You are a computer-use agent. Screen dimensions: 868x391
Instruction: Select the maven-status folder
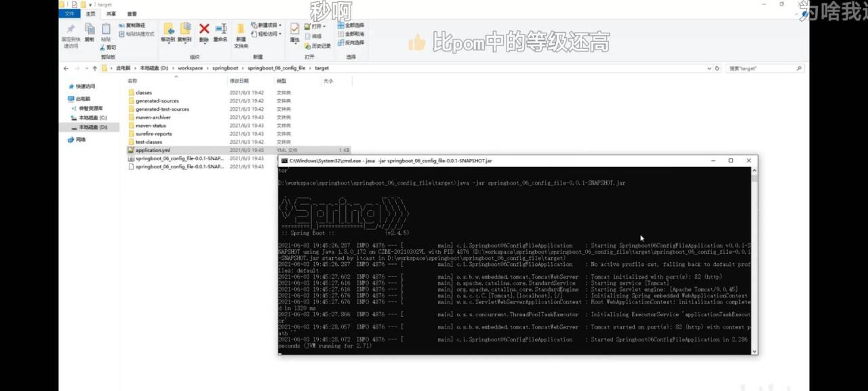point(151,126)
